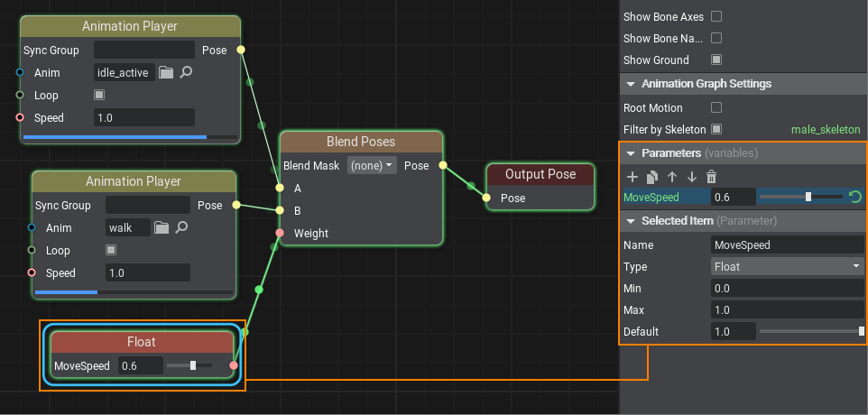The height and width of the screenshot is (415, 868).
Task: Click the Output Pose node input pin
Action: [486, 198]
